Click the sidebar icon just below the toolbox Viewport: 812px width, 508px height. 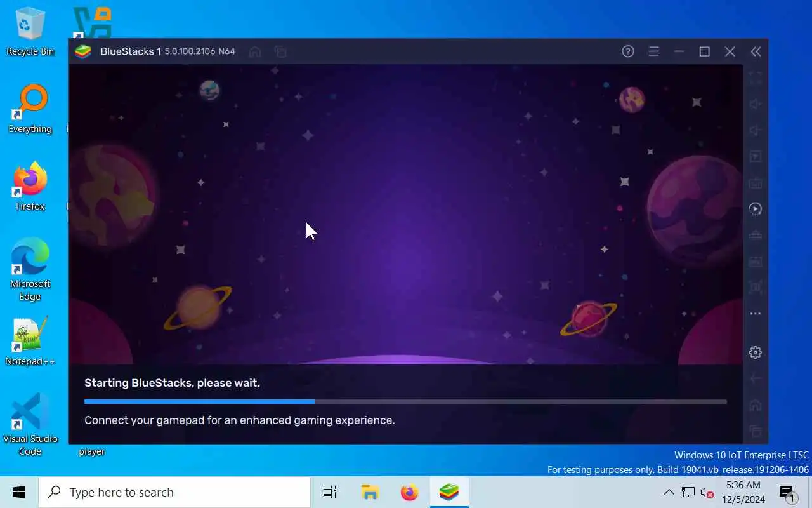coord(755,261)
